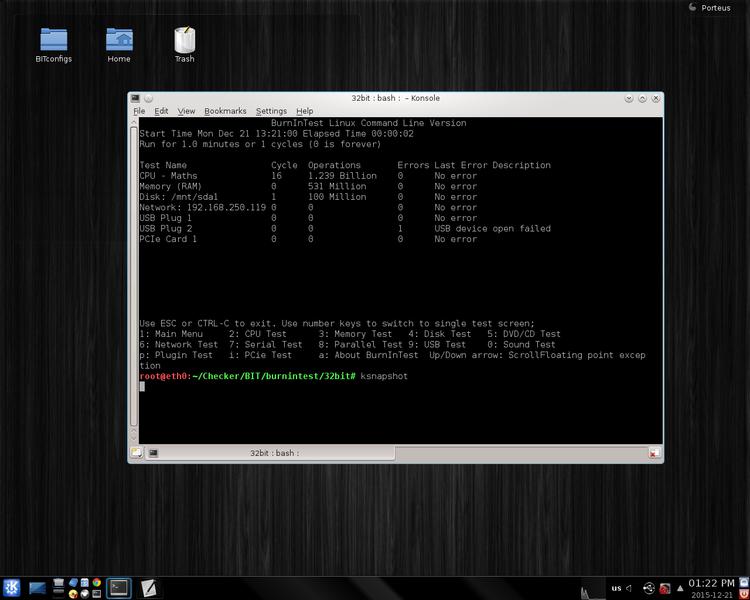Switch to the Konsole task in the taskbar

tap(119, 588)
